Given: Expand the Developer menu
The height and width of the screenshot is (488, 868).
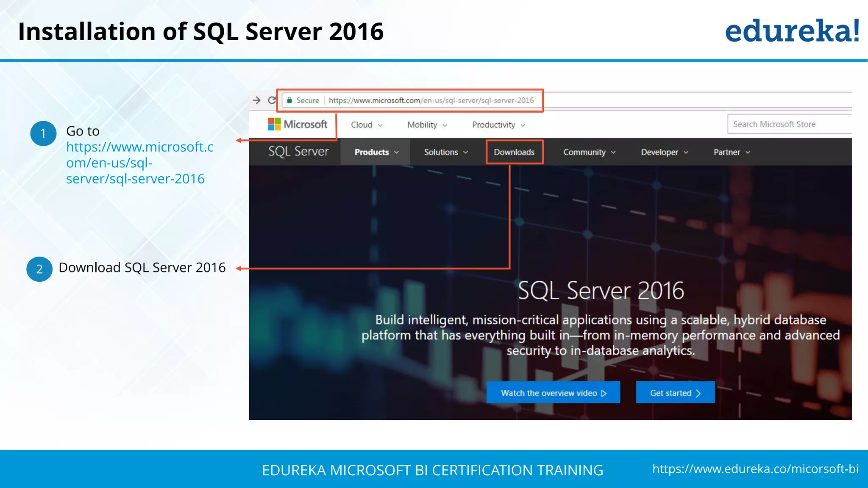Looking at the screenshot, I should [664, 152].
